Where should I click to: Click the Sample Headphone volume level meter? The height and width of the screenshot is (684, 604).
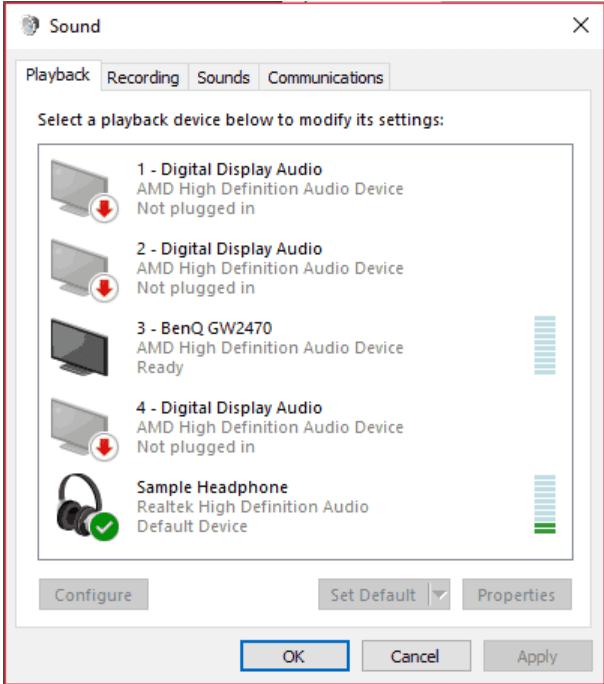[544, 505]
